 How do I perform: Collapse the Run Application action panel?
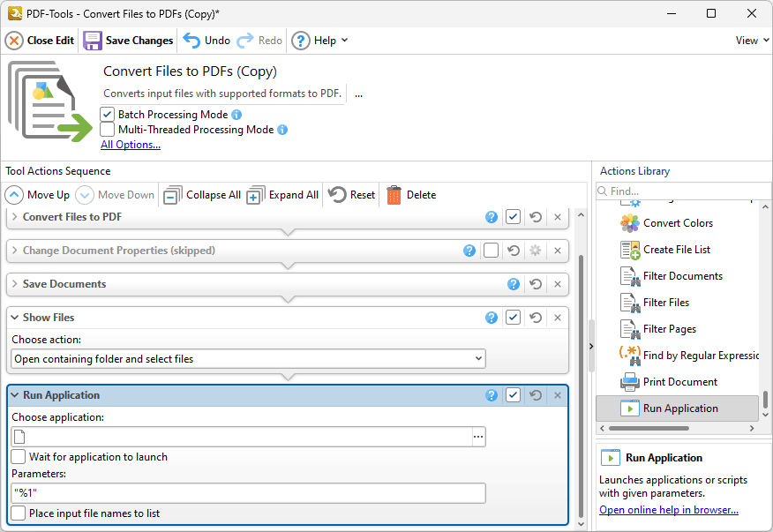coord(15,395)
